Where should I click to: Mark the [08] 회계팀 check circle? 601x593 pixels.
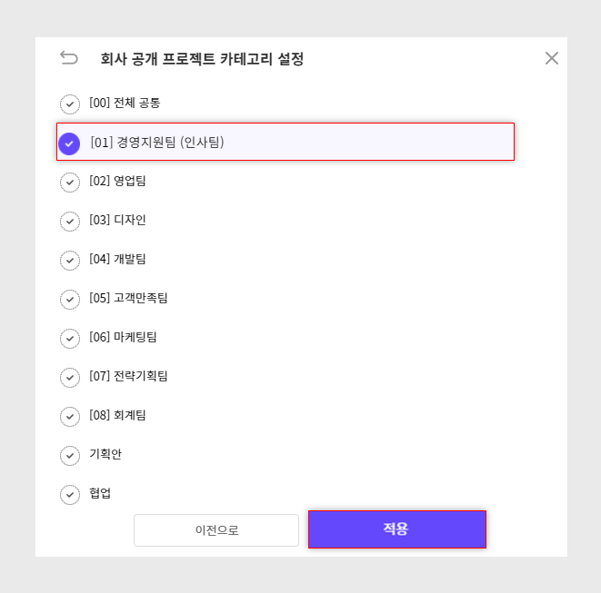click(x=70, y=416)
